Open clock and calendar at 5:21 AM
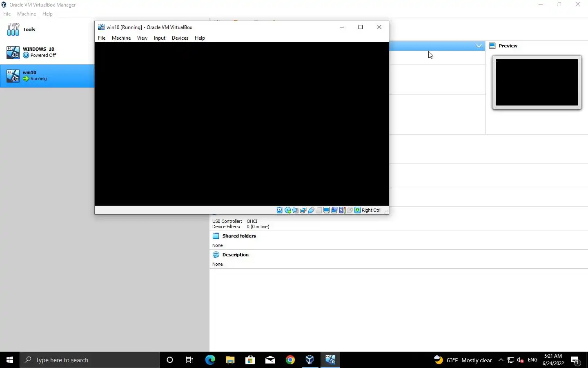 (553, 360)
